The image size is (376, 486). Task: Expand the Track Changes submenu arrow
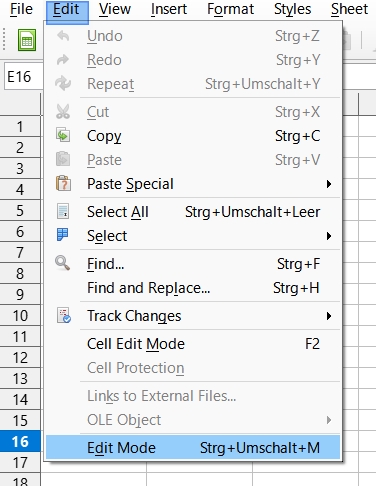point(329,316)
